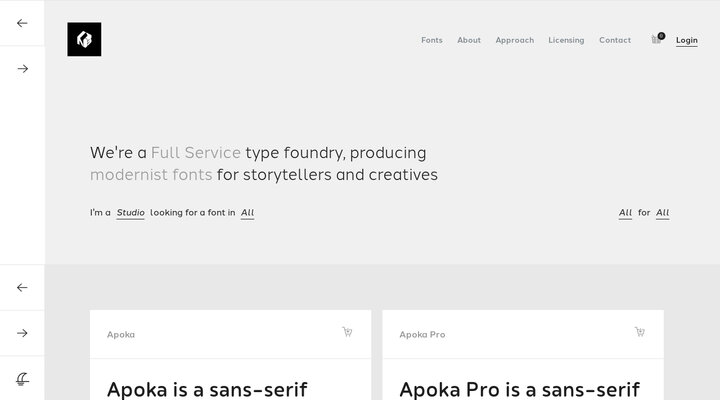Open the Contact page link
720x400 pixels.
click(615, 41)
